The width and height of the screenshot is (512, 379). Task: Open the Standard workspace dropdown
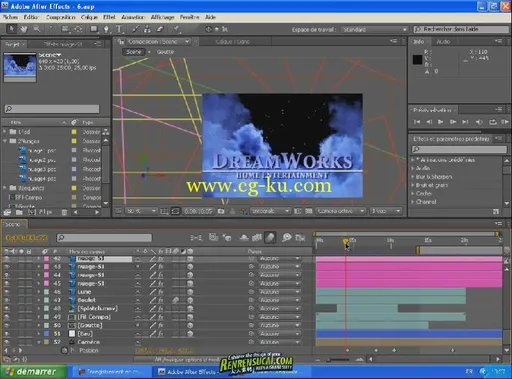tap(374, 30)
